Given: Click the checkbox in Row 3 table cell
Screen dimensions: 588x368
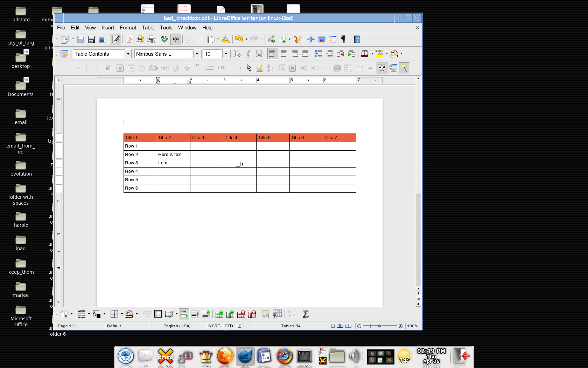Looking at the screenshot, I should (x=238, y=164).
